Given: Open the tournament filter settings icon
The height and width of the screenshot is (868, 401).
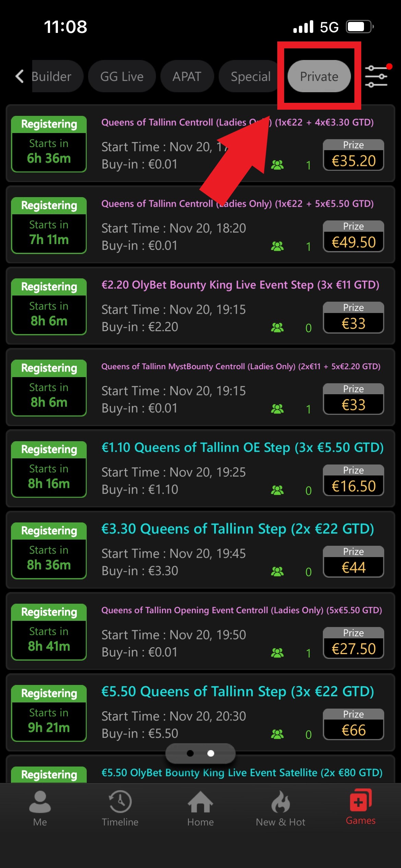Looking at the screenshot, I should click(376, 76).
